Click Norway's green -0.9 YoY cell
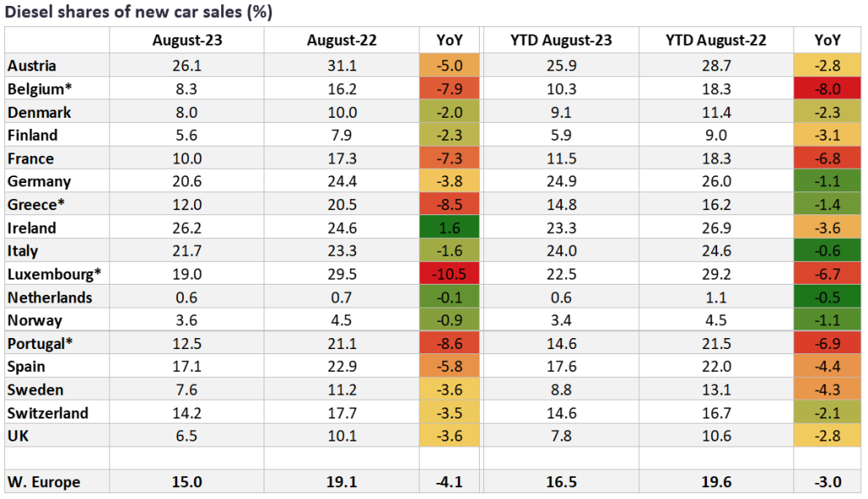 point(448,320)
